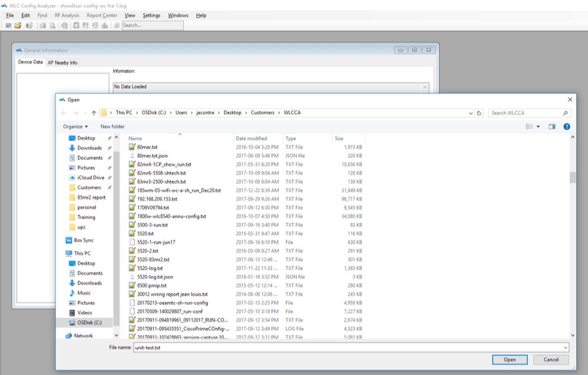Click the globe toolbar icon

point(63,25)
